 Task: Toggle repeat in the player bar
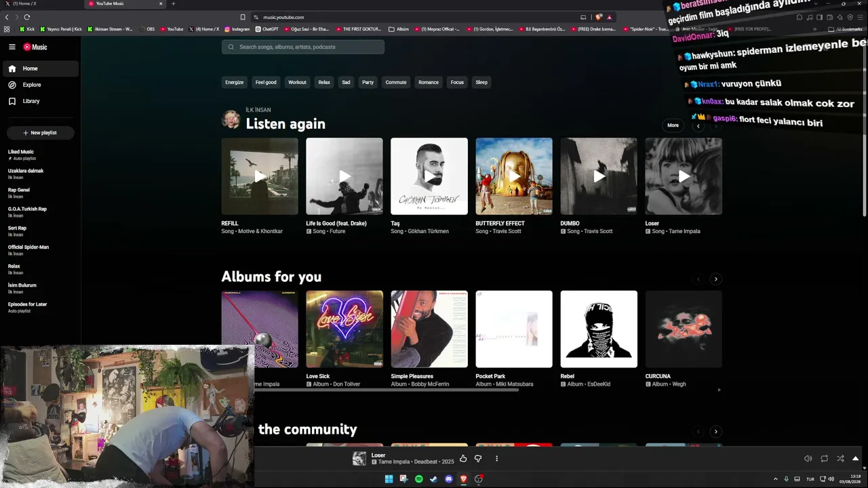point(824,459)
